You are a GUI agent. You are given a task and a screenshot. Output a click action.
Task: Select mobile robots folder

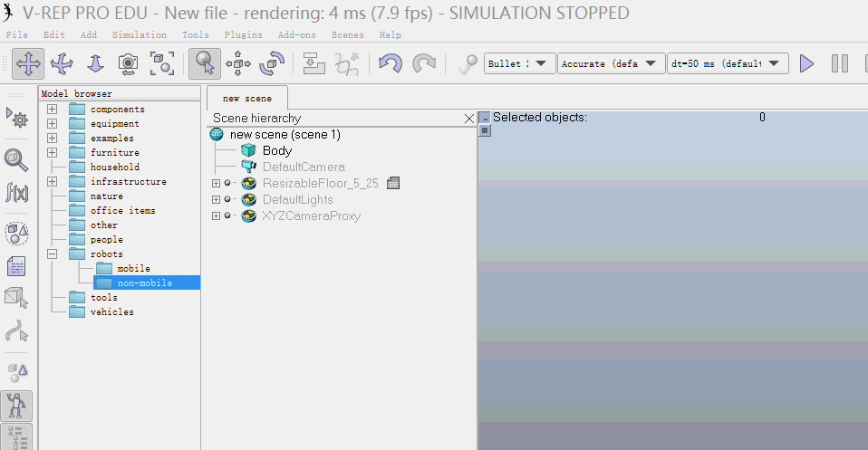pyautogui.click(x=133, y=268)
